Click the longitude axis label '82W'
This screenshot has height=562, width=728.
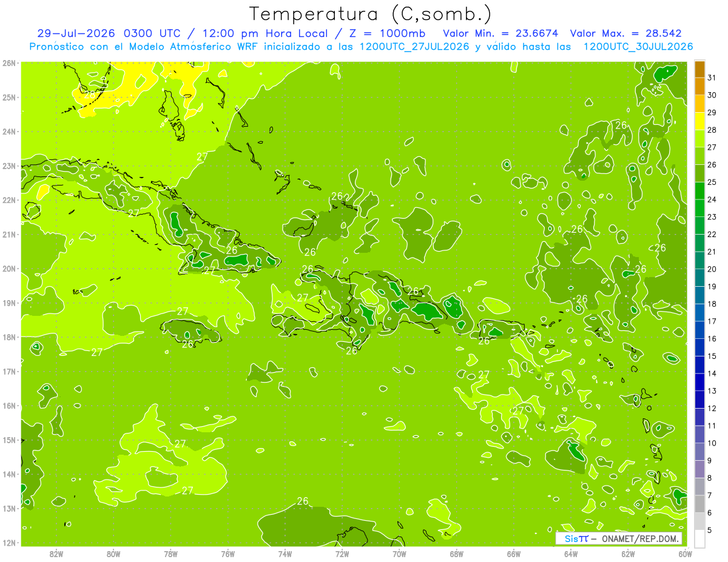pyautogui.click(x=56, y=554)
